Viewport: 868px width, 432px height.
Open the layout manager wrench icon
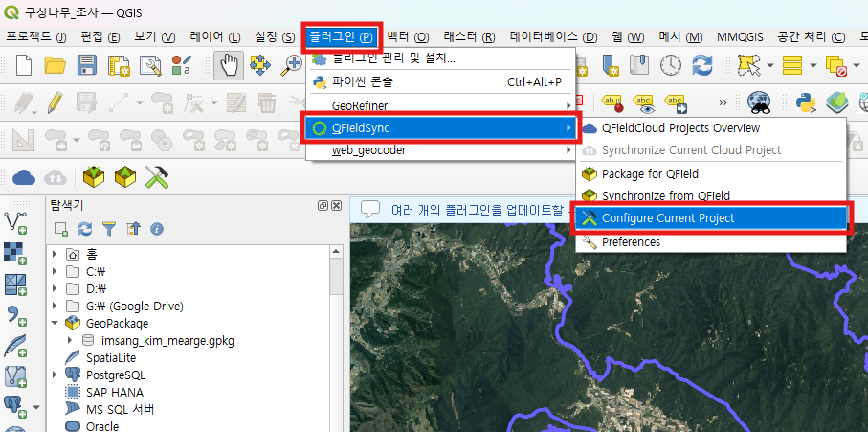tap(150, 65)
